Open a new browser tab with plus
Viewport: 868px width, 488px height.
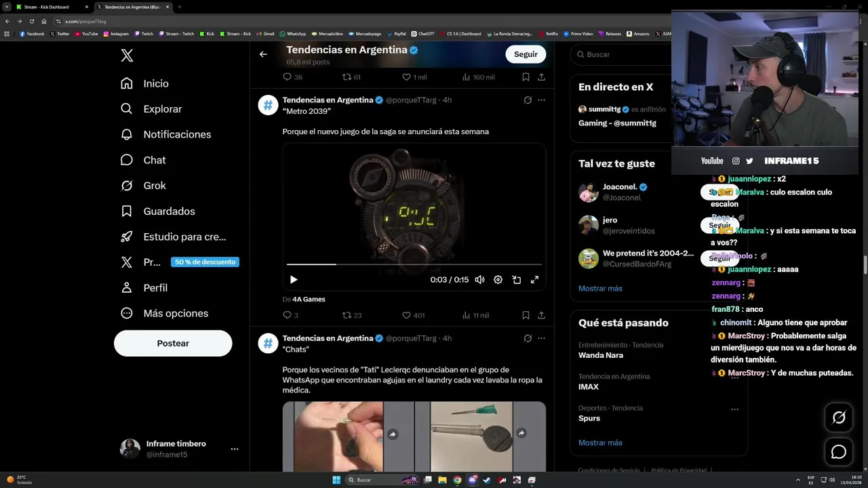pyautogui.click(x=179, y=7)
